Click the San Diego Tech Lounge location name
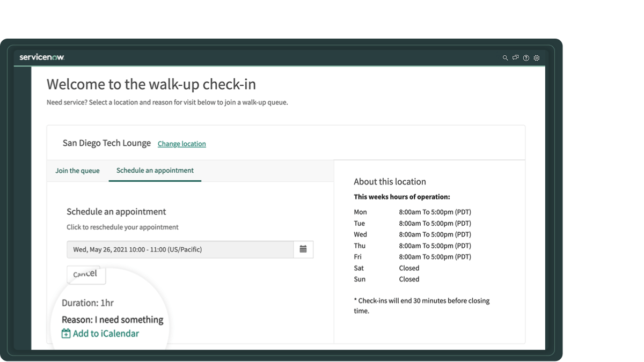Screen dimensions: 644x362 point(106,143)
